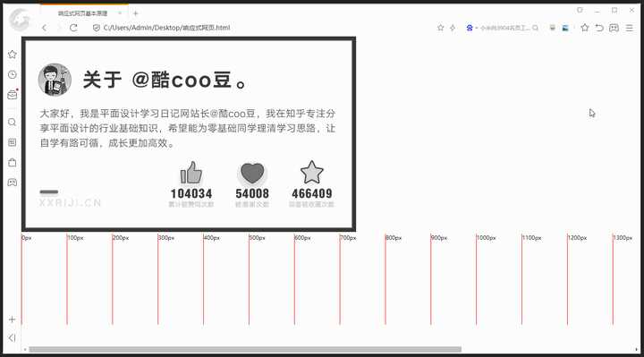Open the sidebar games controller
The image size is (644, 357).
point(13,182)
